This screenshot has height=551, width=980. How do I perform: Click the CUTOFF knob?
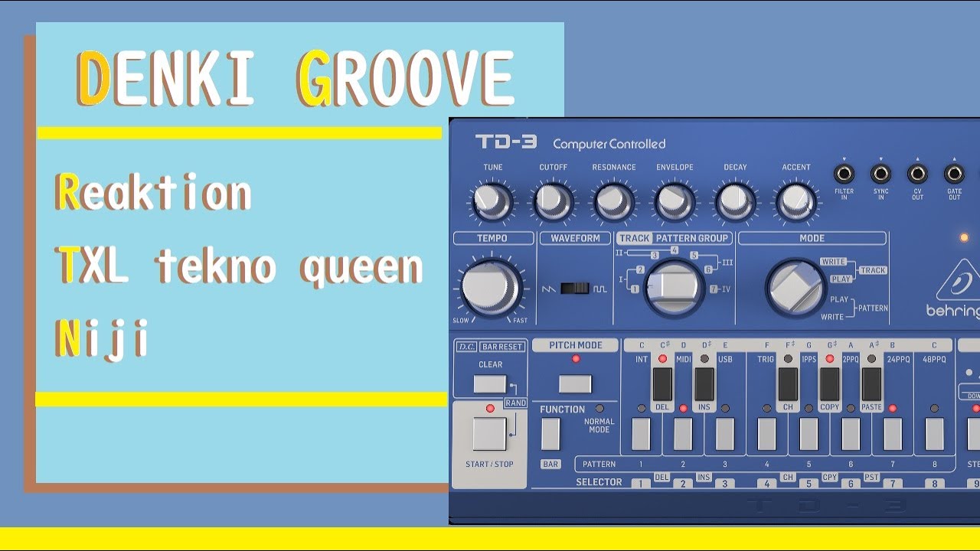pos(553,202)
